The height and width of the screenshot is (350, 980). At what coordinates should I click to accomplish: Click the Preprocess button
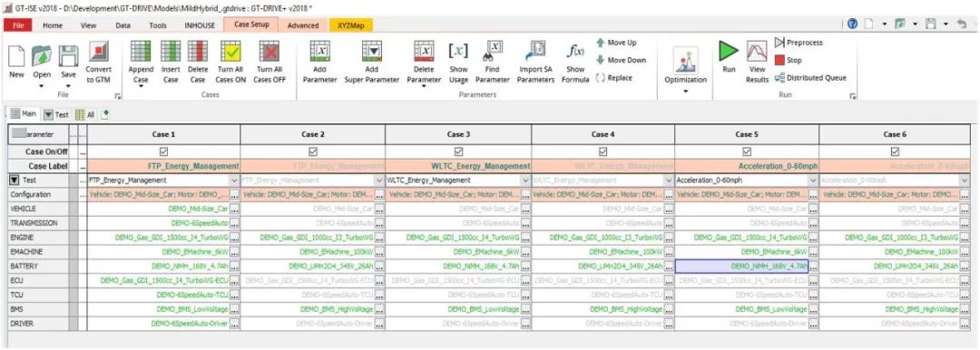click(799, 43)
